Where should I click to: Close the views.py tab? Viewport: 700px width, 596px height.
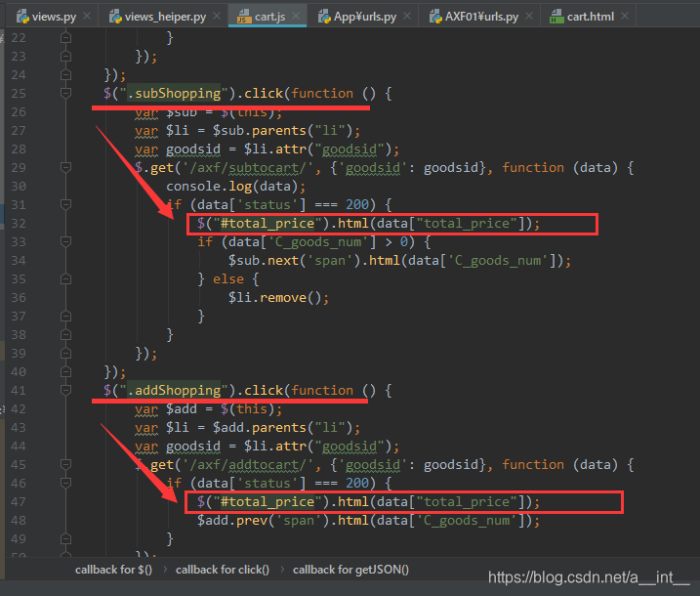coord(87,16)
